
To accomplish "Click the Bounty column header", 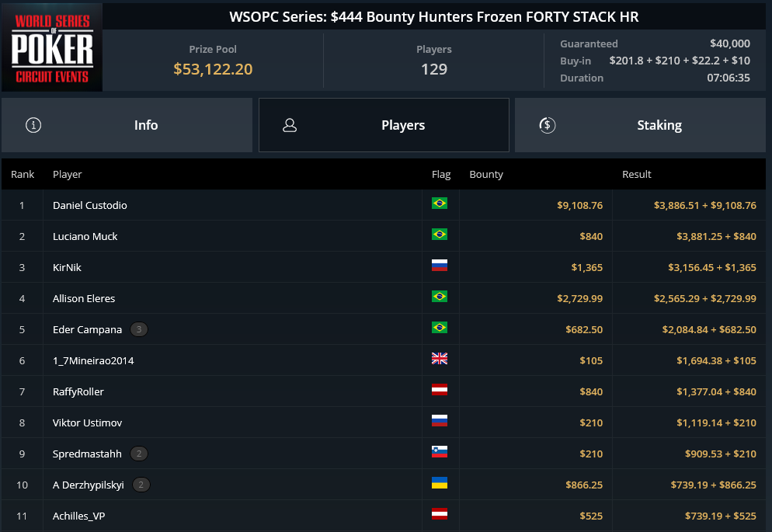I will 486,174.
